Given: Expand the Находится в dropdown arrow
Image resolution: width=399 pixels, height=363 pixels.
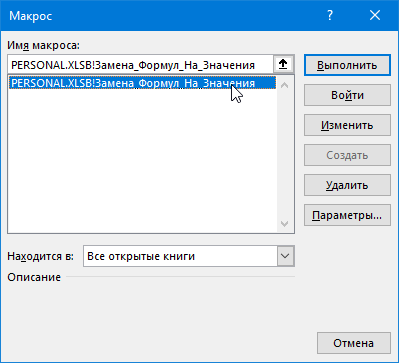Looking at the screenshot, I should coord(285,256).
